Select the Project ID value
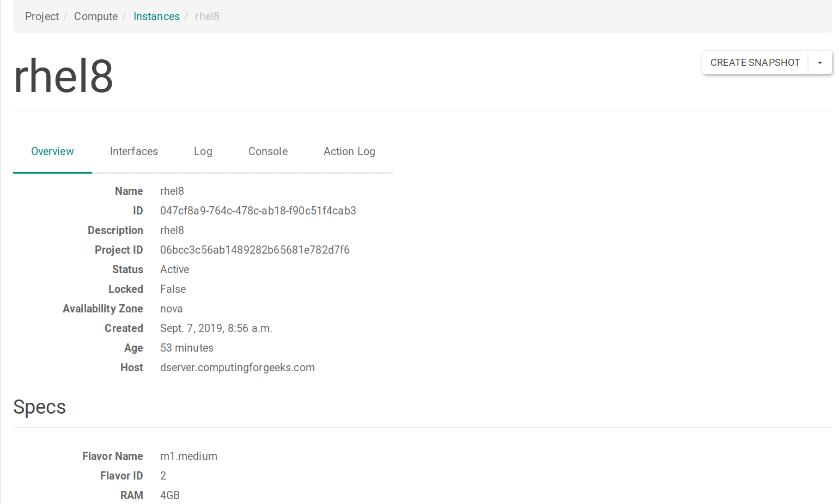839x504 pixels. click(254, 250)
